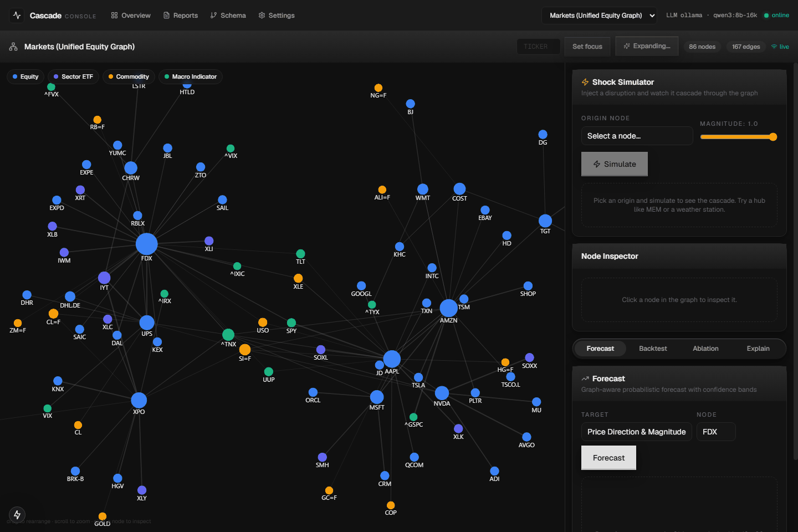Select the IYT sector ETF node
The width and height of the screenshot is (798, 532).
click(x=104, y=278)
